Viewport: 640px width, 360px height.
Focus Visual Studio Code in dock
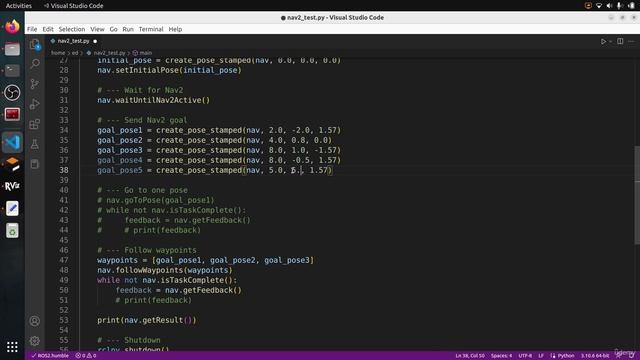[x=12, y=142]
